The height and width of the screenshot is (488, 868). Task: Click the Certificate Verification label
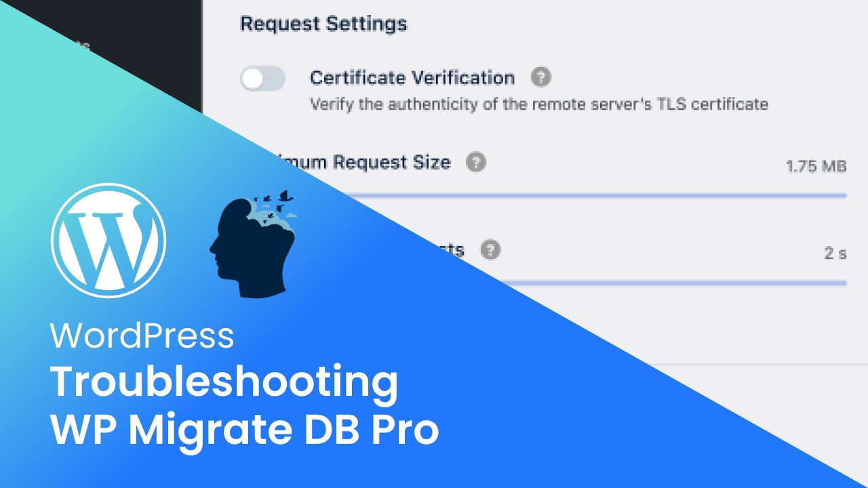pyautogui.click(x=412, y=78)
